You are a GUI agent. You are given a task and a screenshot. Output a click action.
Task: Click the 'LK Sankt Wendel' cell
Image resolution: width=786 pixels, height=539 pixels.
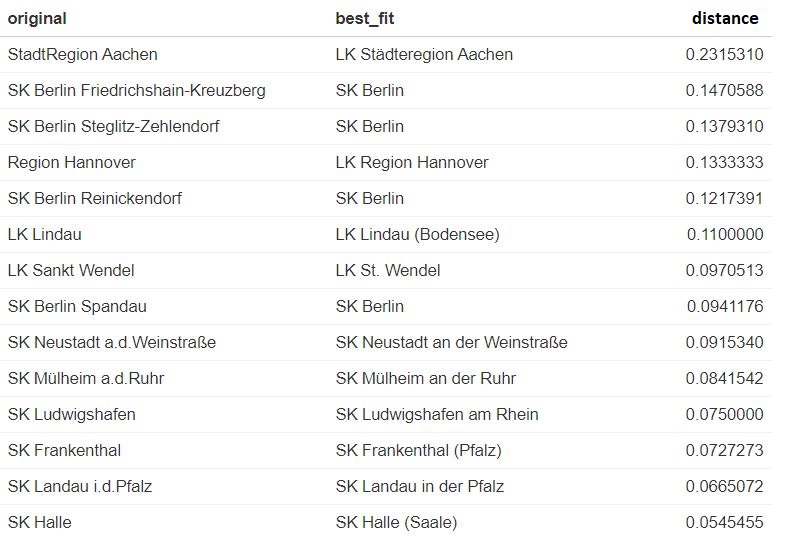71,270
